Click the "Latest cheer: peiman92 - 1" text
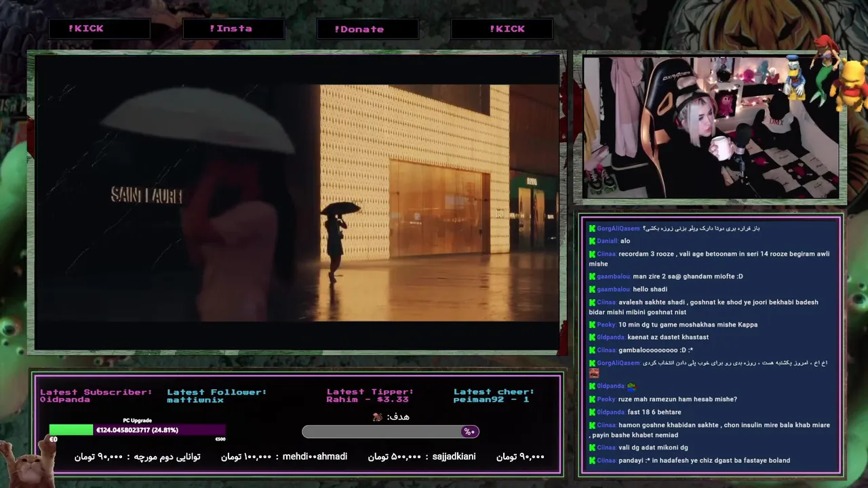The image size is (868, 488). point(494,396)
